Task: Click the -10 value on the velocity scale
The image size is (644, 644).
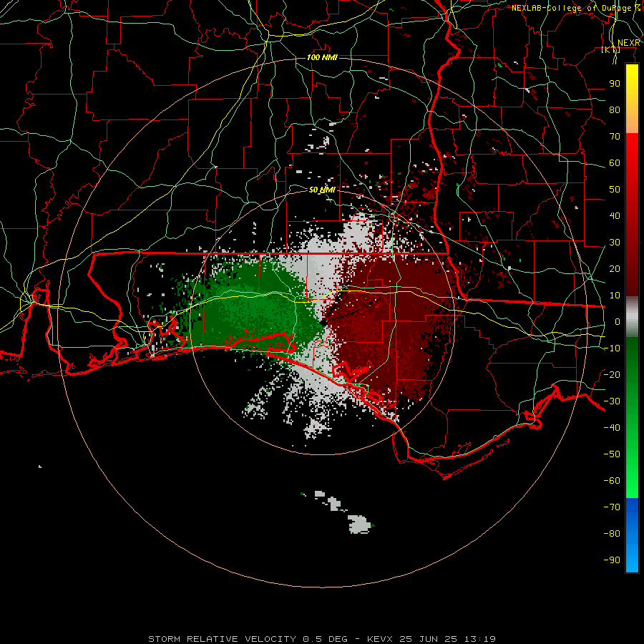Action: pos(612,348)
